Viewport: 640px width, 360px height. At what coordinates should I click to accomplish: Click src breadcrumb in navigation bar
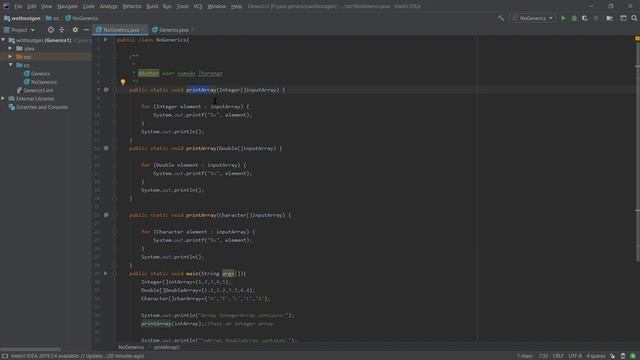52,18
